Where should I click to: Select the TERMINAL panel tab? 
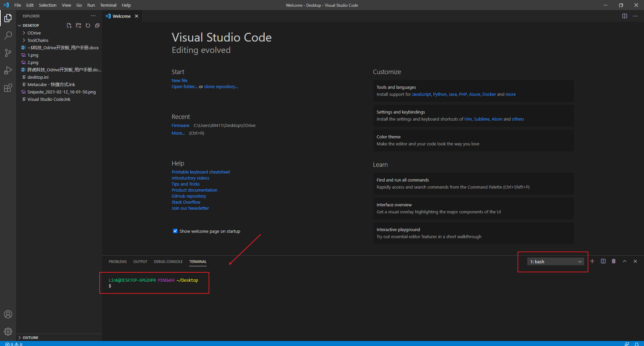198,262
